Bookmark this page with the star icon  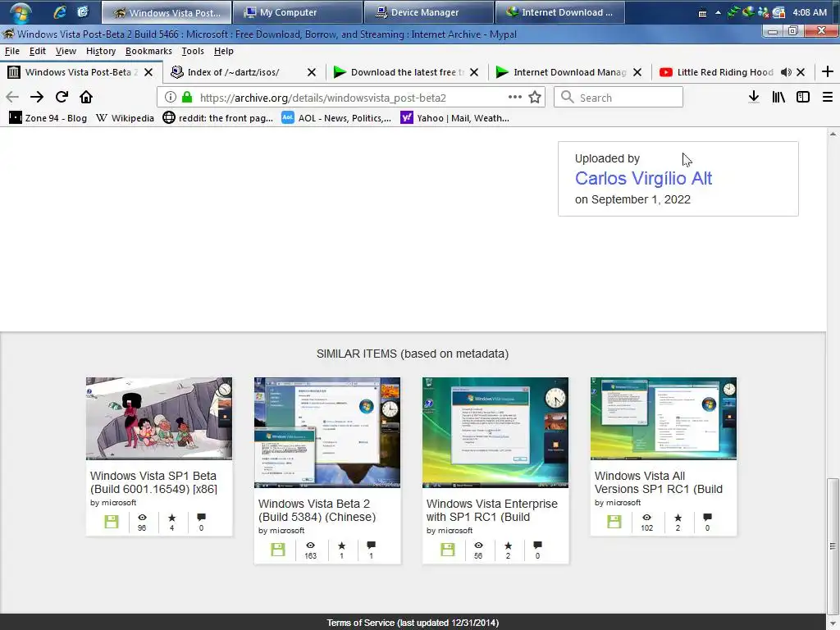(535, 97)
